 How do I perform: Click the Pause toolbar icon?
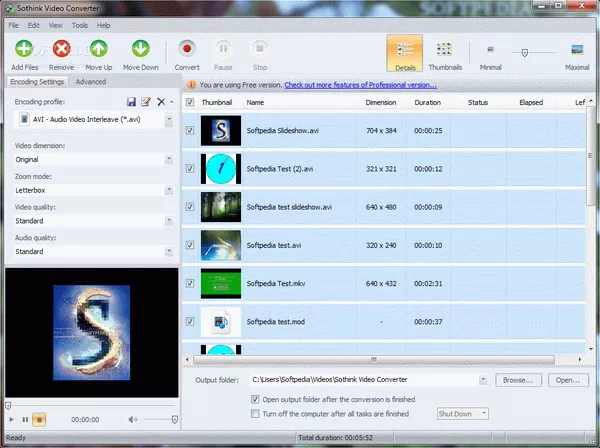(223, 49)
